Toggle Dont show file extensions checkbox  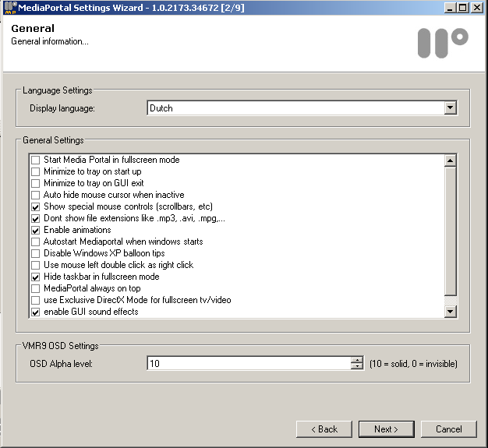36,218
